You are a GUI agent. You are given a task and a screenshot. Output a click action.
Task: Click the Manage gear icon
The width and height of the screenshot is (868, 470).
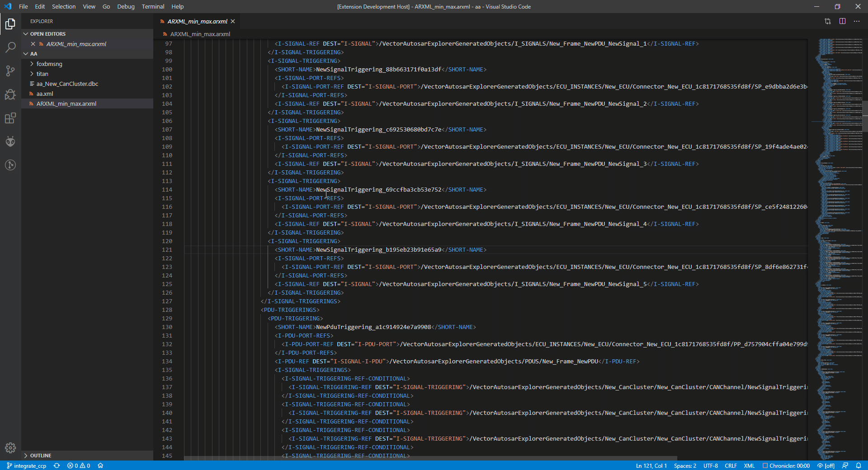(10, 447)
